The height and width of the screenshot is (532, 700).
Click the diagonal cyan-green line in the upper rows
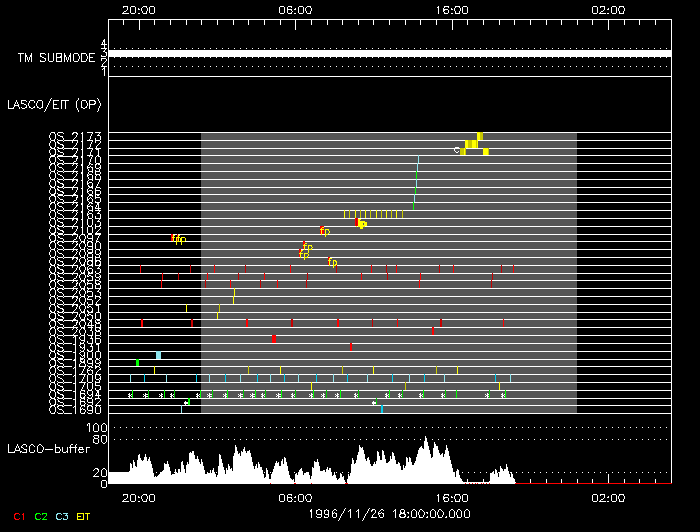tap(416, 180)
